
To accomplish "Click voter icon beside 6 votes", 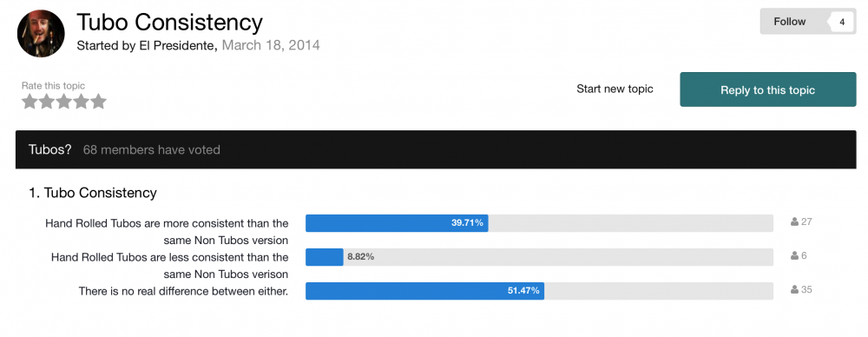I will pyautogui.click(x=794, y=255).
